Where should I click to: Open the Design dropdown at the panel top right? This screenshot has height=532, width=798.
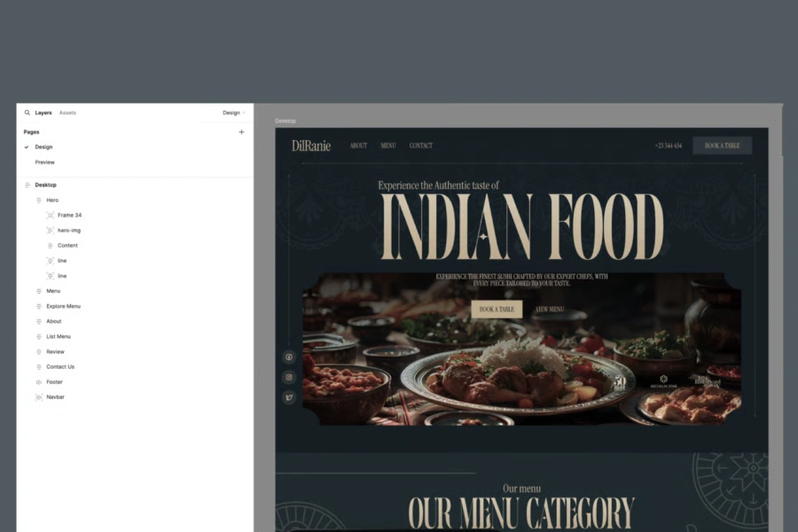[232, 113]
